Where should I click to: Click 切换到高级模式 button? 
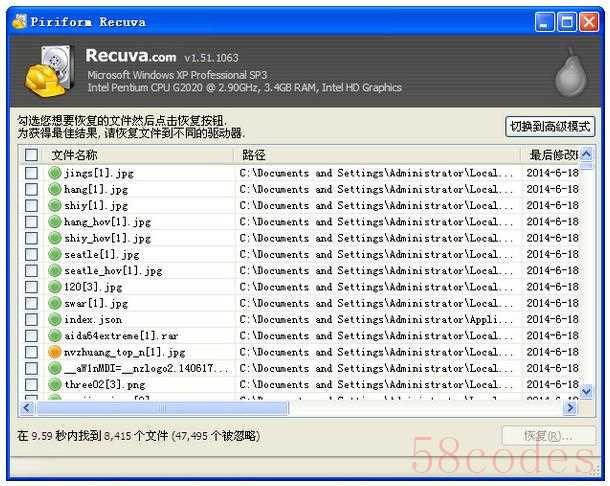550,126
